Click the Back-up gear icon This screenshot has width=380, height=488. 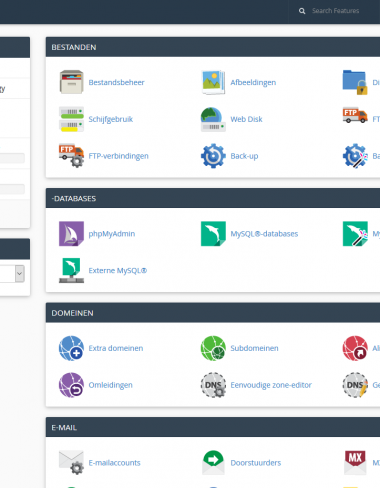point(213,156)
